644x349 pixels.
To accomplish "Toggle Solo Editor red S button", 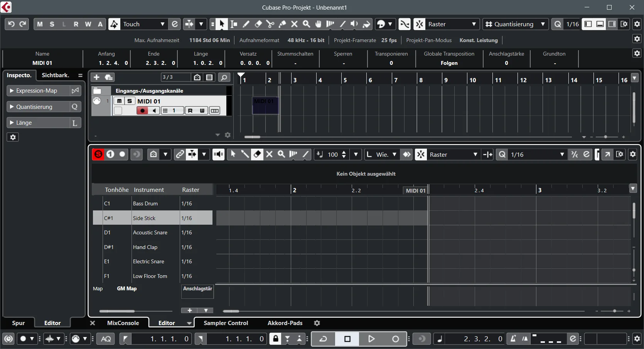I will coord(98,154).
